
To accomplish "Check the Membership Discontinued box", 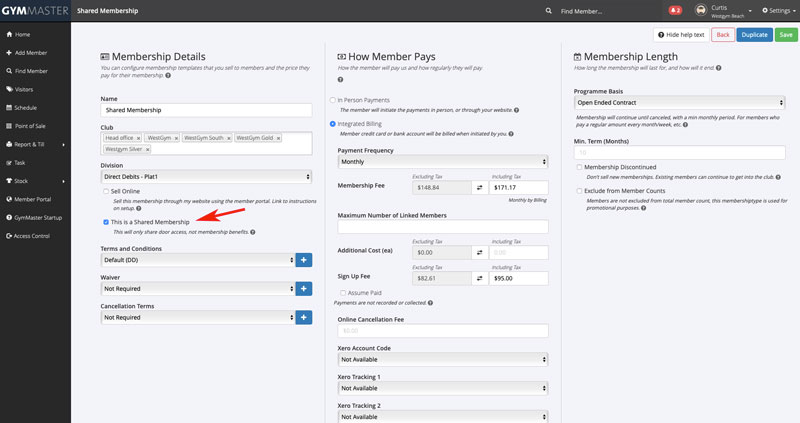I will pyautogui.click(x=580, y=167).
